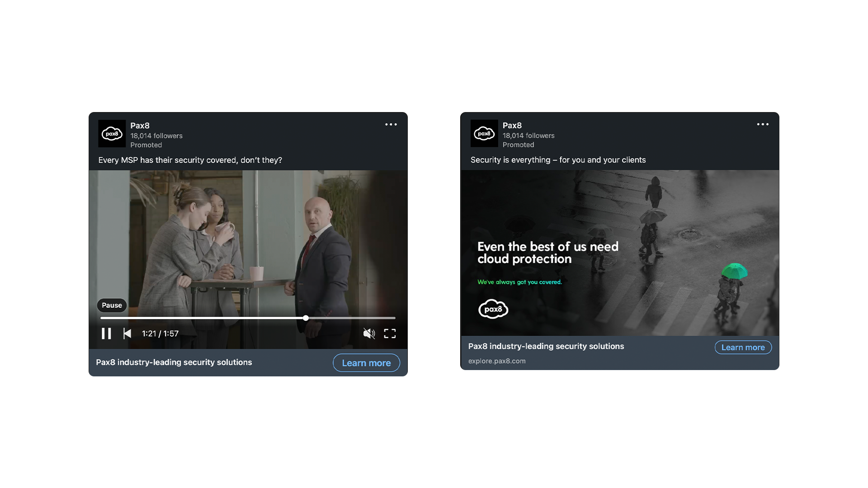Click the Pause tooltip label
This screenshot has width=868, height=488.
click(112, 305)
